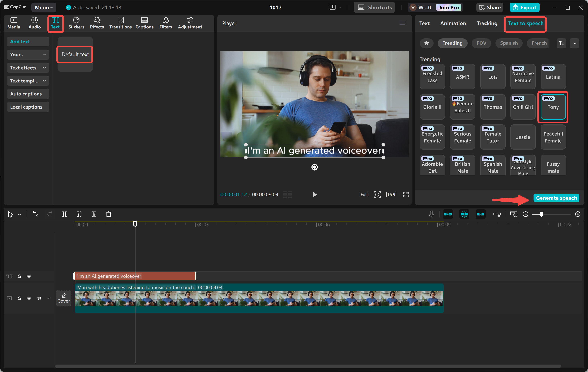Click the Share button
The height and width of the screenshot is (372, 588).
click(x=490, y=7)
